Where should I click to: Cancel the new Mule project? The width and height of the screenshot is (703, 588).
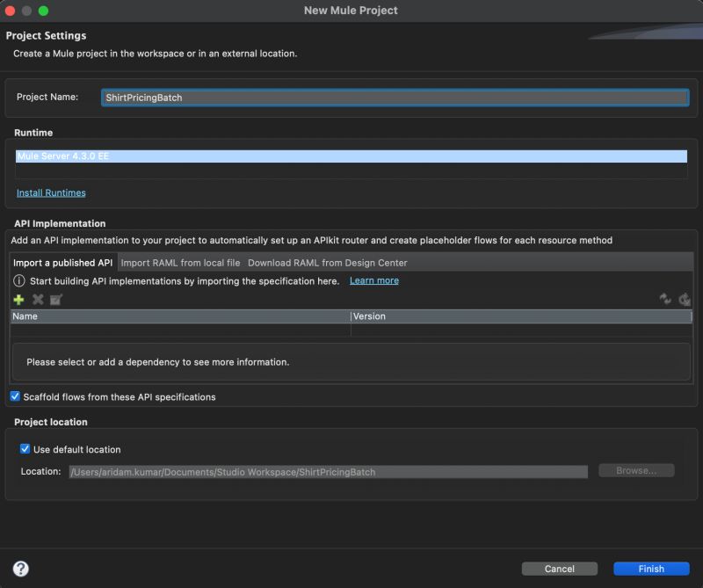pyautogui.click(x=560, y=568)
